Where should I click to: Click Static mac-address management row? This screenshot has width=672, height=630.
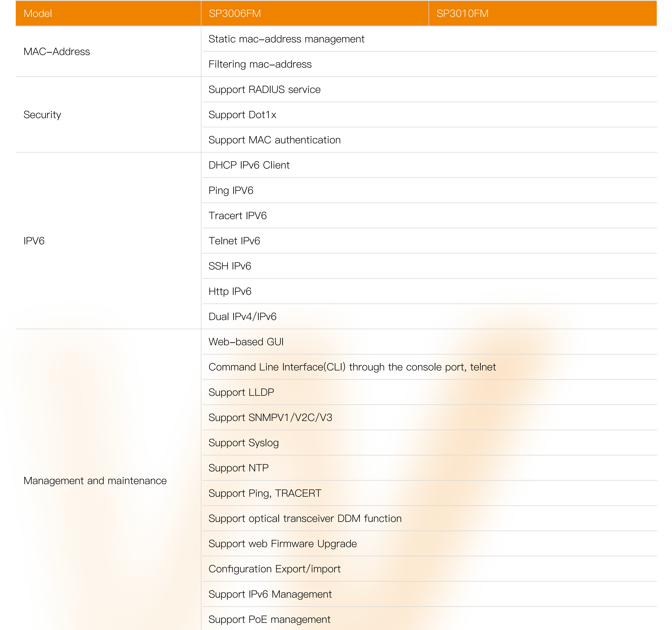click(x=286, y=39)
